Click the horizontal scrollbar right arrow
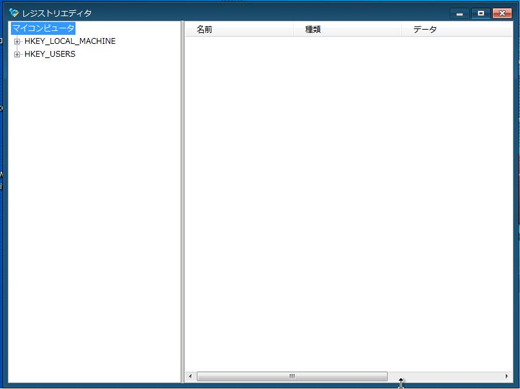The image size is (520, 389). pyautogui.click(x=507, y=376)
